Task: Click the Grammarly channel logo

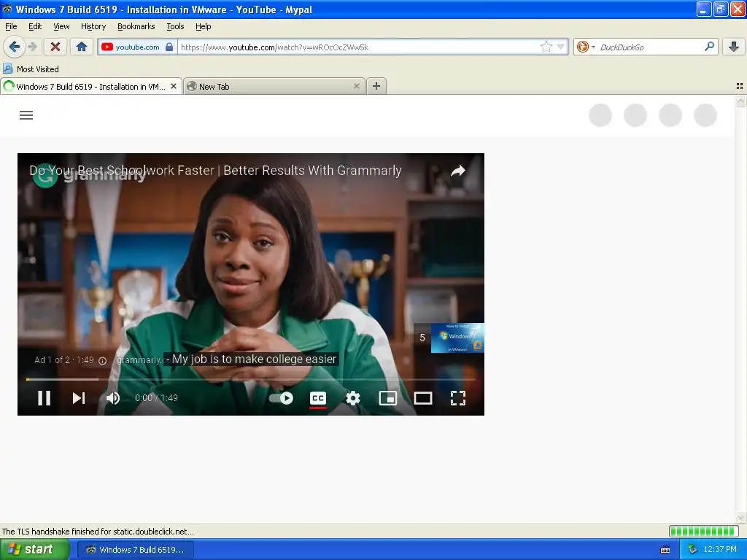Action: [45, 176]
